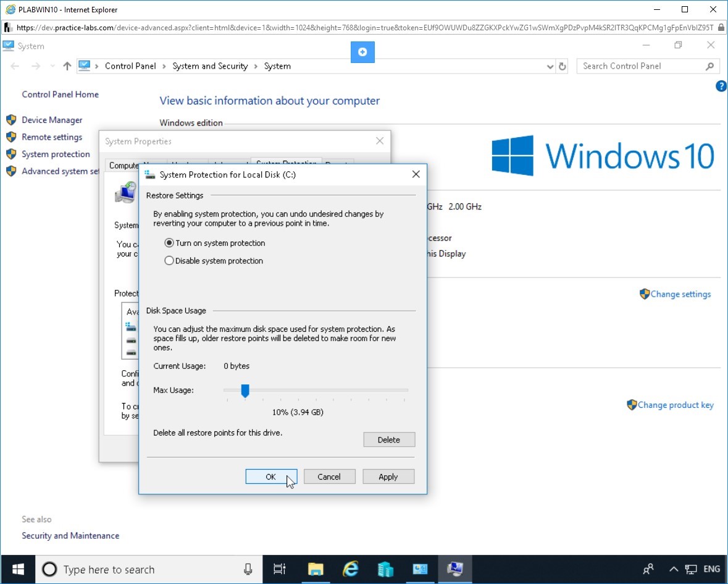This screenshot has height=584, width=728.
Task: Click Delete to remove restore points
Action: point(389,439)
